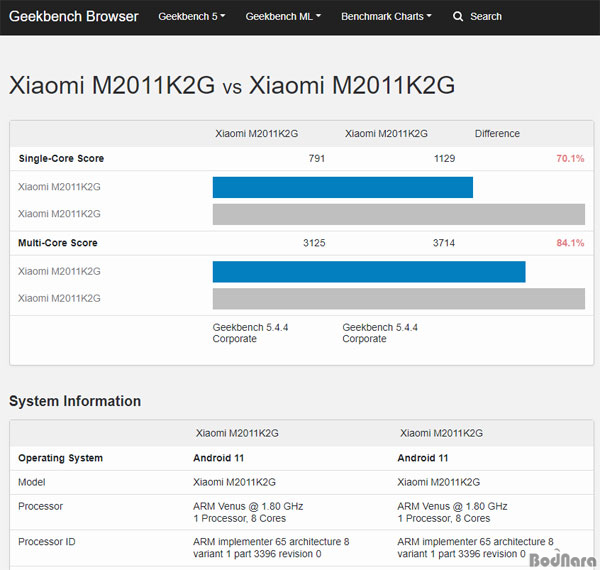Click the blue multi-core score bar
Viewport: 600px width, 570px height.
(369, 272)
